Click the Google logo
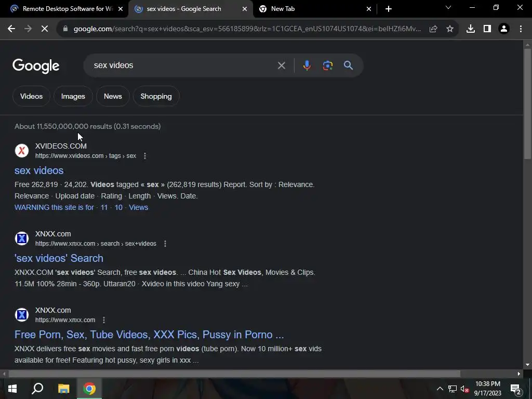The image size is (532, 399). 36,66
